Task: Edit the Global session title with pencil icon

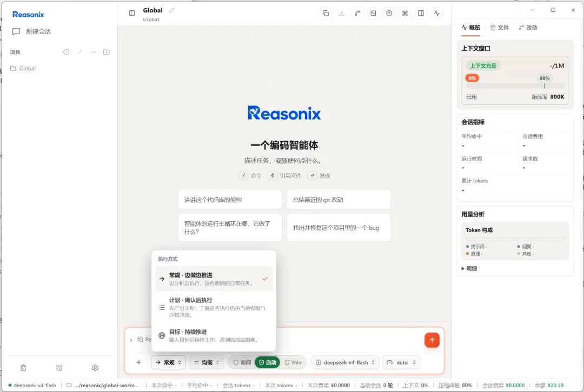Action: click(172, 10)
